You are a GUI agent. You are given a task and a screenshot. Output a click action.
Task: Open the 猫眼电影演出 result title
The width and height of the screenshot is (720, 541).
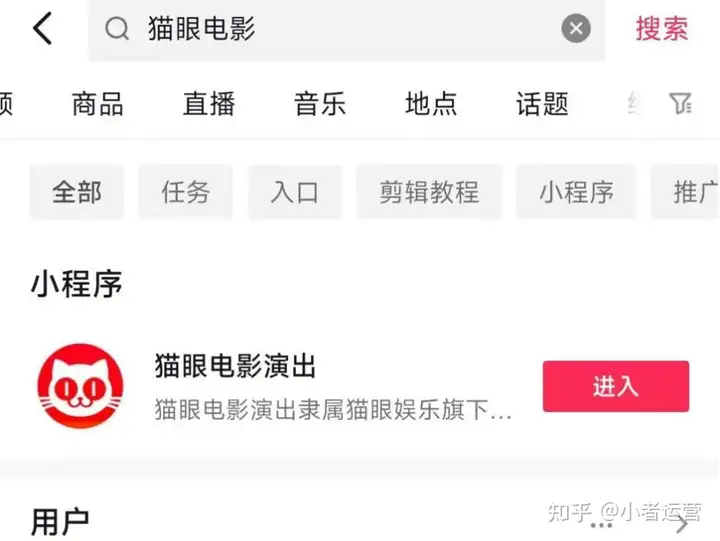point(235,366)
